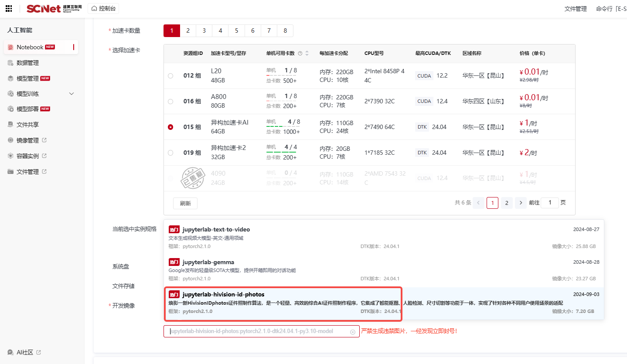627x364 pixels.
Task: Set accelerator card count to 4
Action: (220, 31)
